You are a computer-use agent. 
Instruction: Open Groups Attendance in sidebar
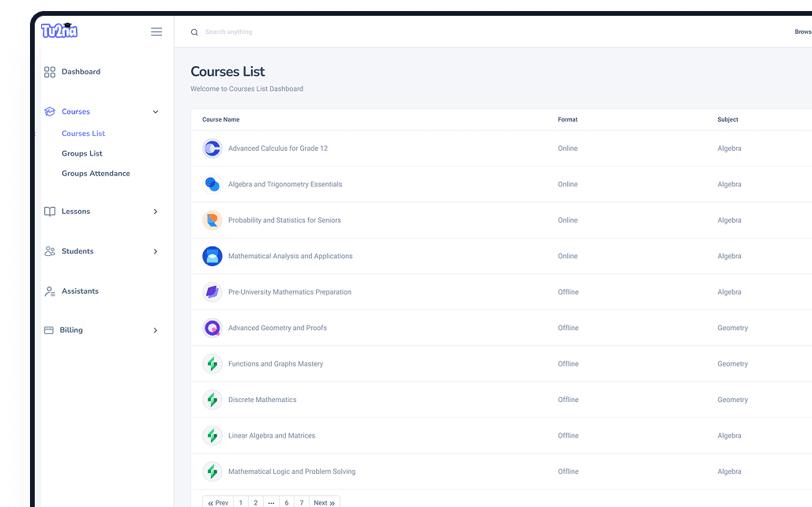click(x=96, y=174)
